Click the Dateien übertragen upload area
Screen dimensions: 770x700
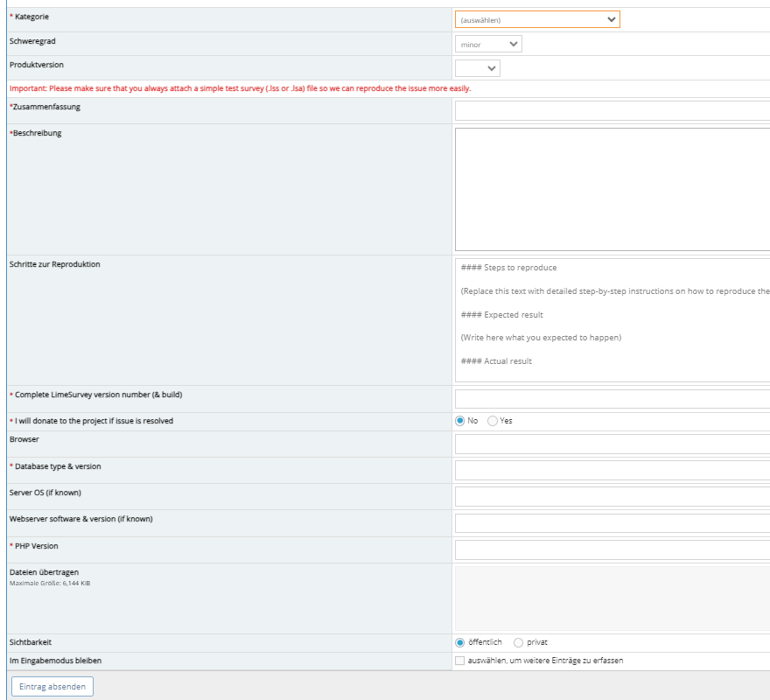[x=612, y=598]
